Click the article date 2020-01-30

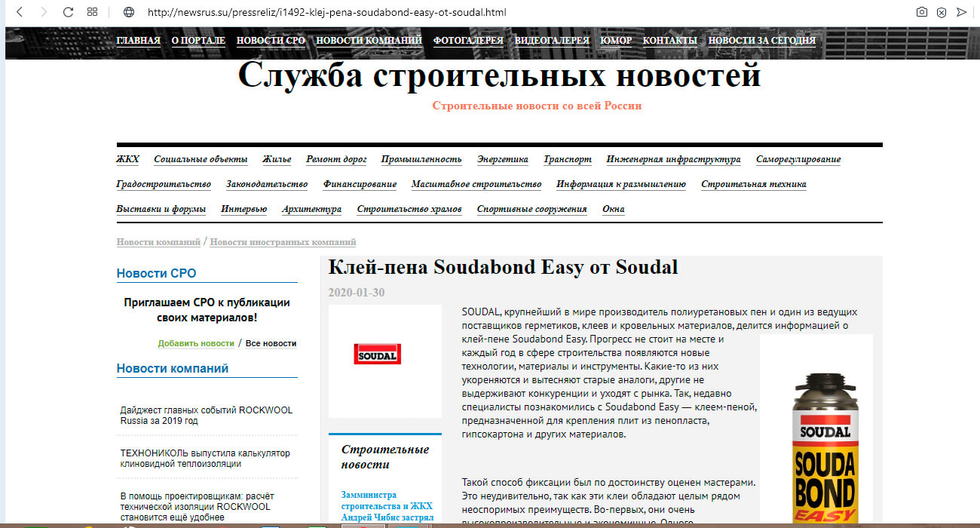[357, 293]
